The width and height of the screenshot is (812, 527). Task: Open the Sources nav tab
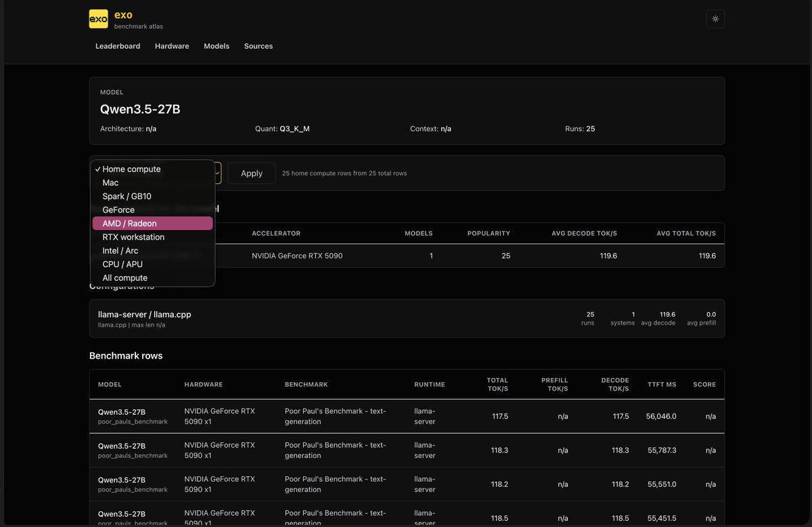258,46
